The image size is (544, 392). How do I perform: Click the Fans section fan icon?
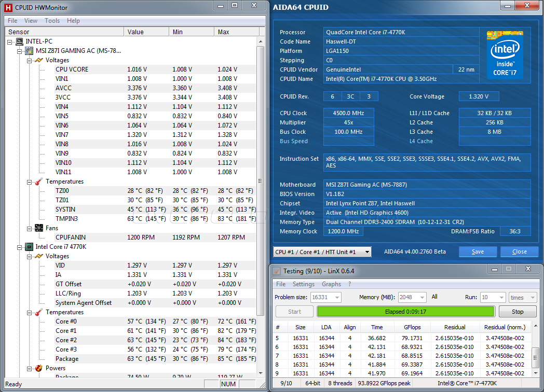(x=39, y=228)
